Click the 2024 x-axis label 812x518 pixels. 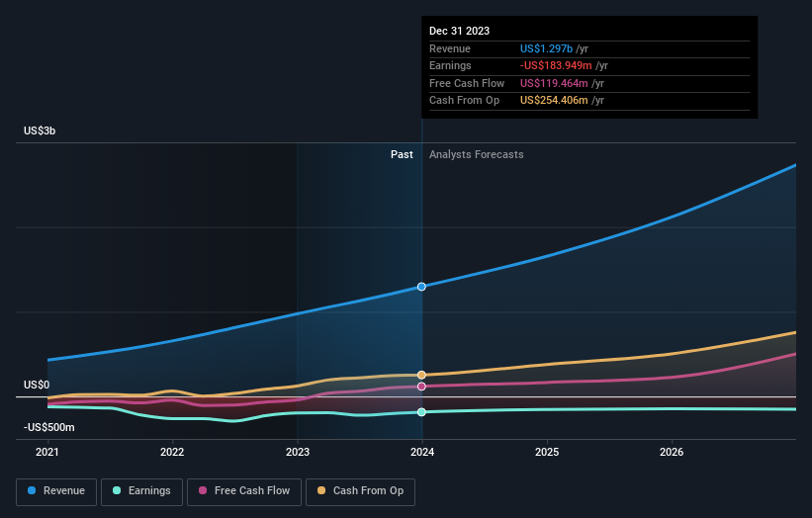422,453
